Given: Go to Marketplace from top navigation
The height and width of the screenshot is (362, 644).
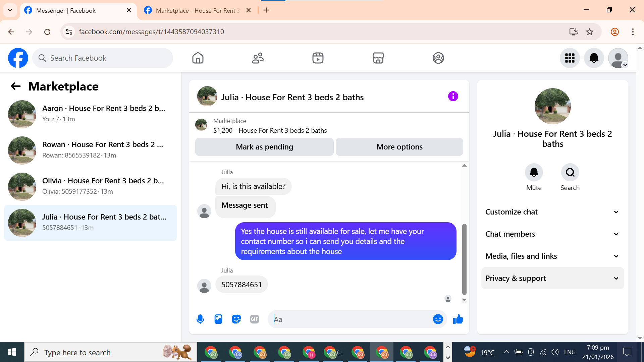Looking at the screenshot, I should pyautogui.click(x=378, y=58).
